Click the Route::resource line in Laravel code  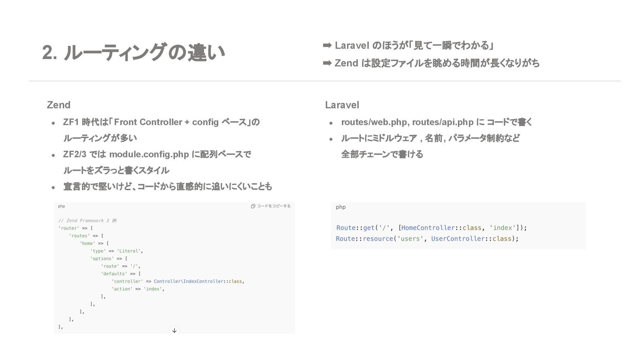pyautogui.click(x=427, y=239)
